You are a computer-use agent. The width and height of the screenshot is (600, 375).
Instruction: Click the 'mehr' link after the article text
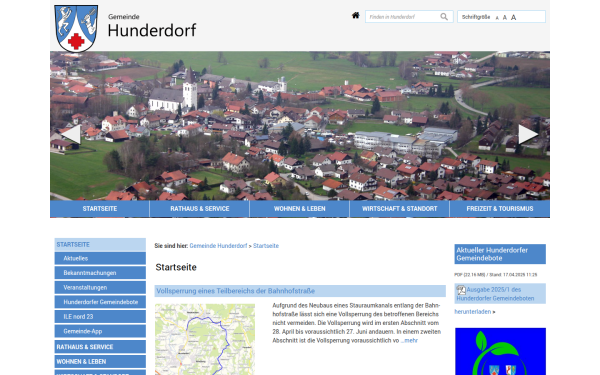[411, 341]
